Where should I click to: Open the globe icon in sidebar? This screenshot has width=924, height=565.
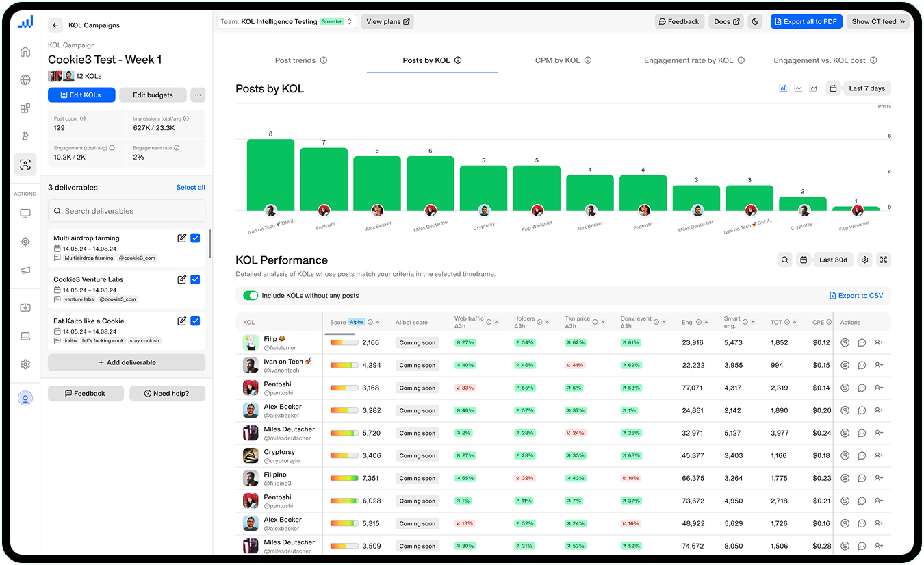click(x=25, y=80)
